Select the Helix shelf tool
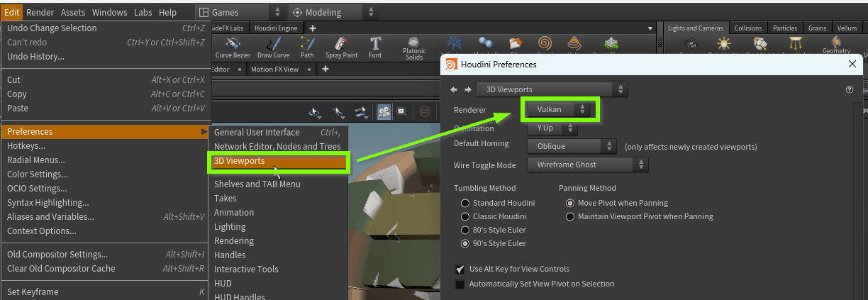This screenshot has height=300, width=868. (x=575, y=44)
